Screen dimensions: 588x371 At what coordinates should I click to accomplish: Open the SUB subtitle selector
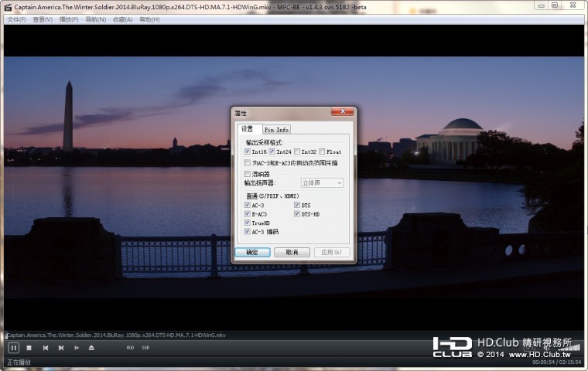[x=145, y=348]
